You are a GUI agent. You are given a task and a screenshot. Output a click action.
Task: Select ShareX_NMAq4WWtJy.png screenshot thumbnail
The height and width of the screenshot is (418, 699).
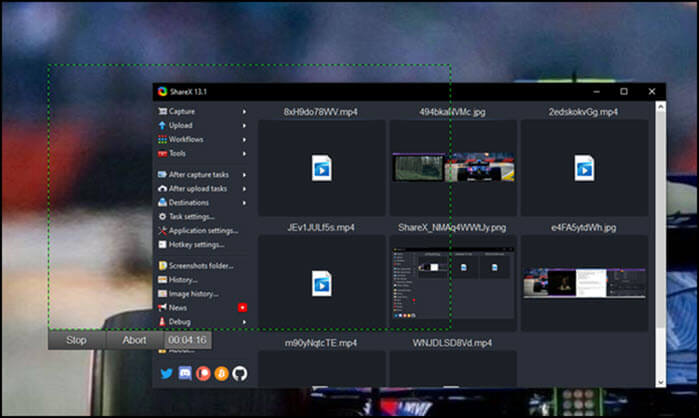click(453, 283)
